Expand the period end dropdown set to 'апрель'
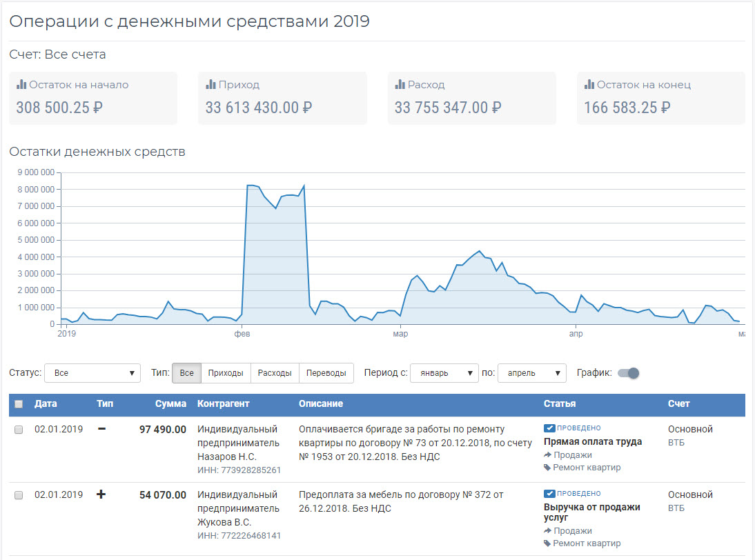This screenshot has height=560, width=755. point(531,373)
